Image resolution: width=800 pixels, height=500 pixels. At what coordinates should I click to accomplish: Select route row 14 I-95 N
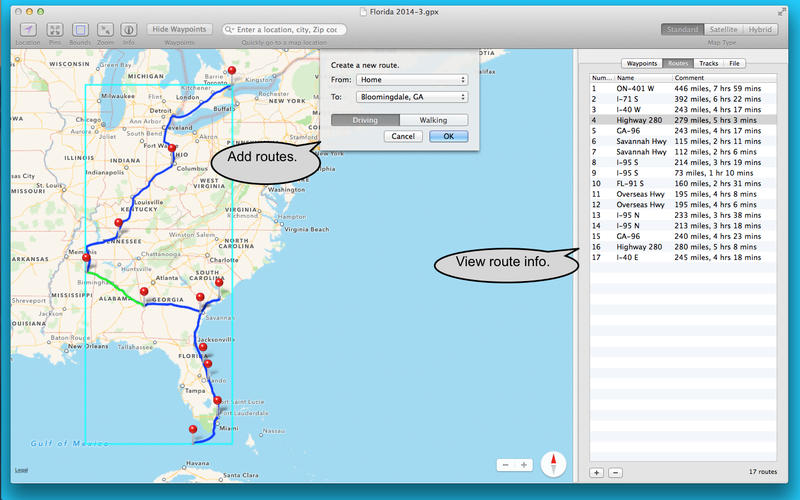coord(683,226)
